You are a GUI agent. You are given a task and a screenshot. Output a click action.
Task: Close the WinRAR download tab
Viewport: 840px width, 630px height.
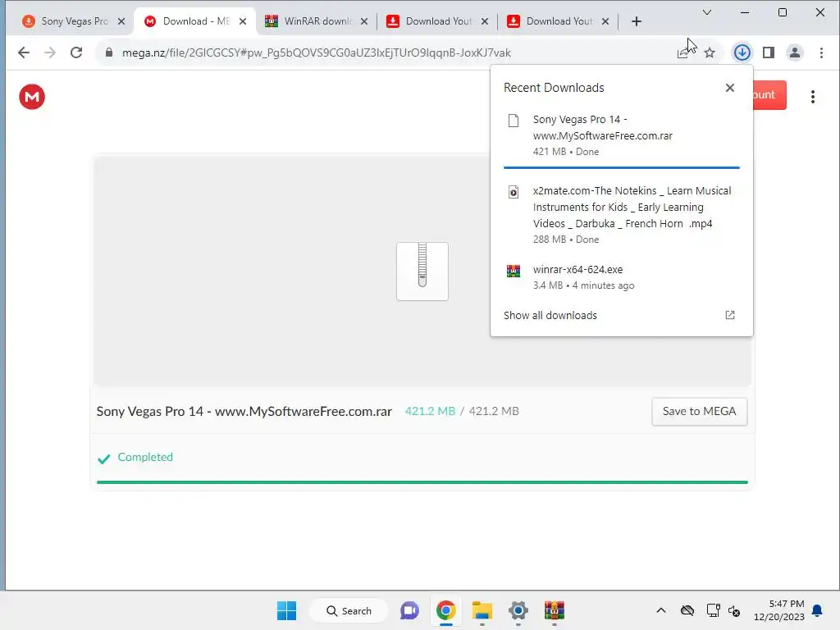click(363, 21)
